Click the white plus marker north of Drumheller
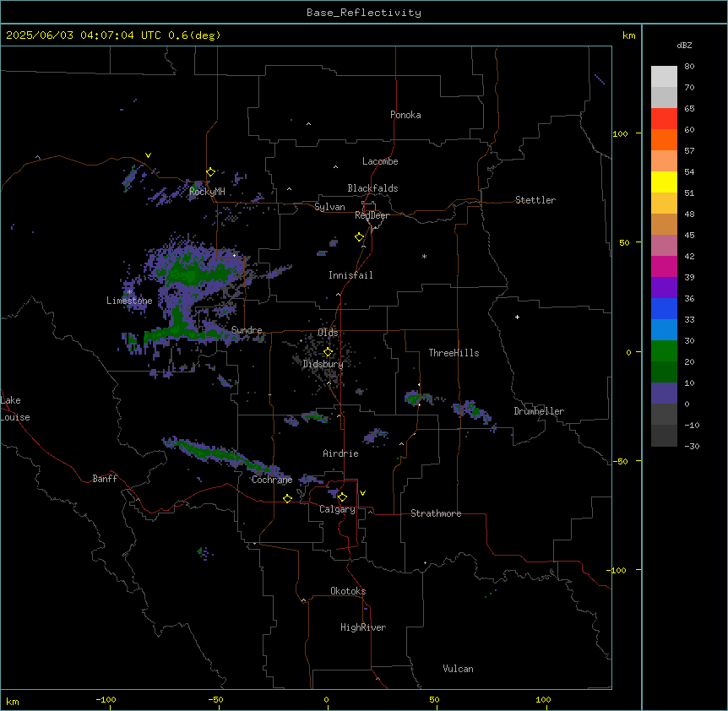 pyautogui.click(x=517, y=317)
